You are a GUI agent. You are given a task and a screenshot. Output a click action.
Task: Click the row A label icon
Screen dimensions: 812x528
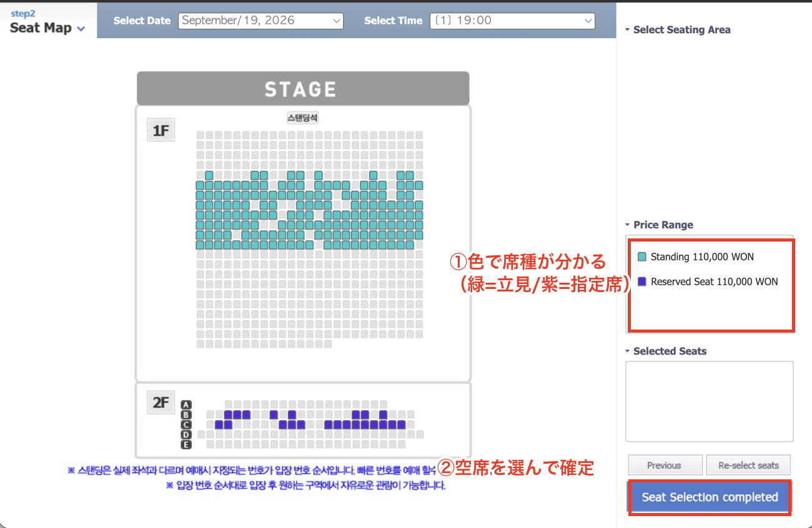tap(186, 404)
